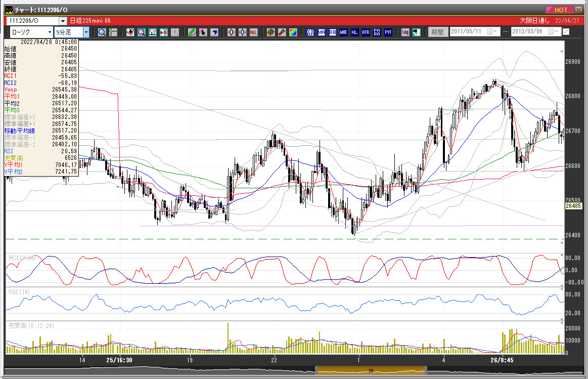Toggle the VWAP indicator button

point(310,32)
